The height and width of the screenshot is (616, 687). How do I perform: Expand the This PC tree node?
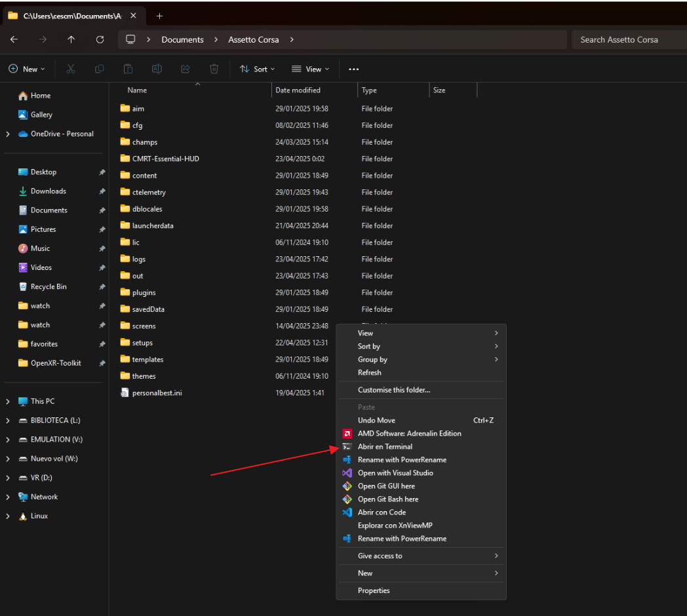click(x=8, y=401)
